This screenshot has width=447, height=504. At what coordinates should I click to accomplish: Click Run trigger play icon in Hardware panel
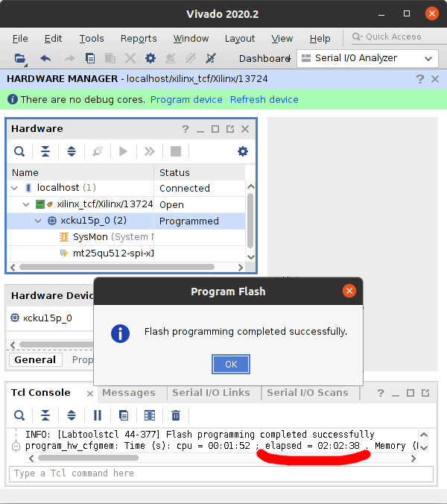123,151
